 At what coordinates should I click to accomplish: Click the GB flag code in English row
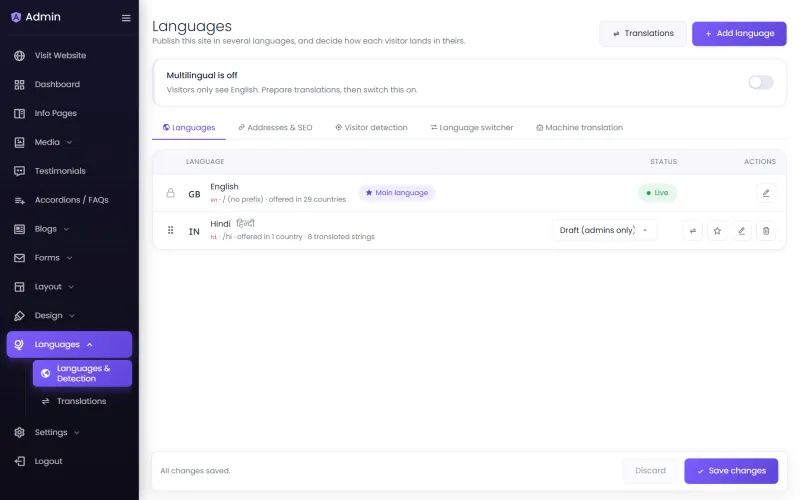coord(194,194)
